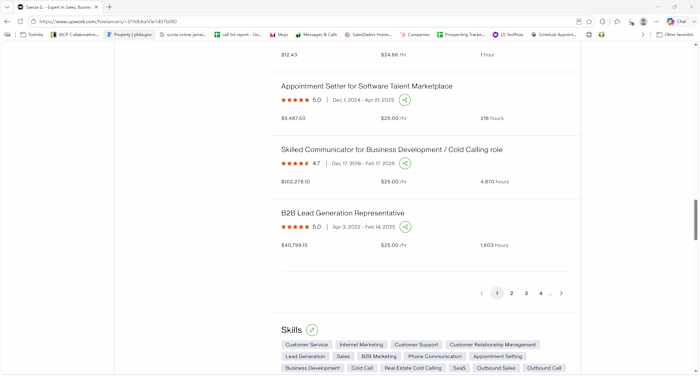Click the address bar URL field
Screen dimensions: 700x376
tap(304, 21)
